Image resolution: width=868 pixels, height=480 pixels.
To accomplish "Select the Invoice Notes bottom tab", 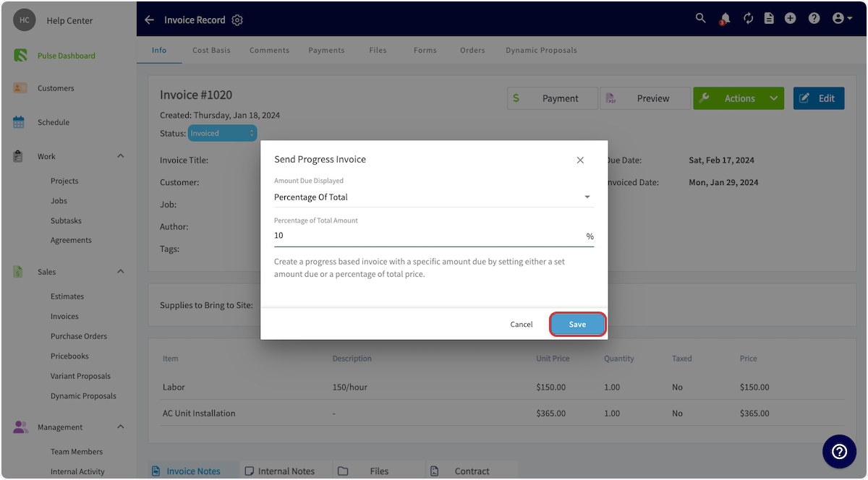I will pyautogui.click(x=193, y=471).
